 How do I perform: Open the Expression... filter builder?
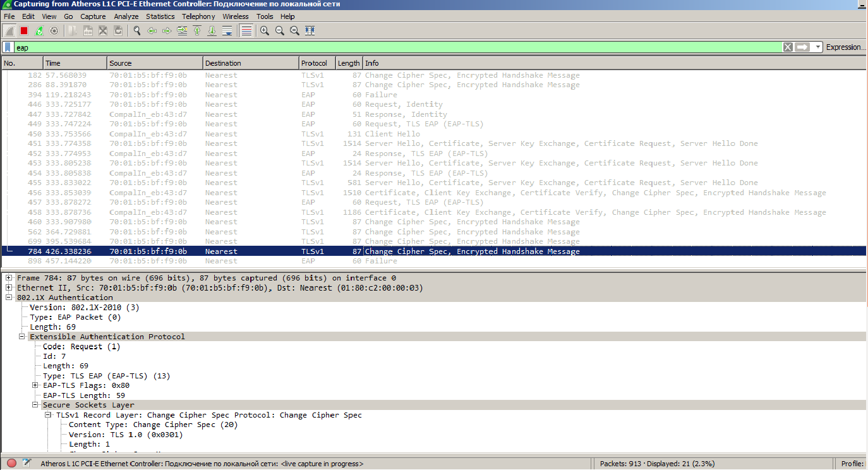[x=845, y=47]
